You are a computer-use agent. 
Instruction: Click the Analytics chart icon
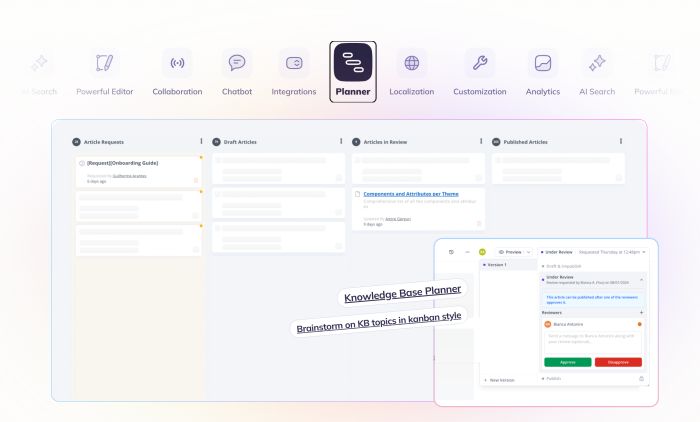click(543, 63)
